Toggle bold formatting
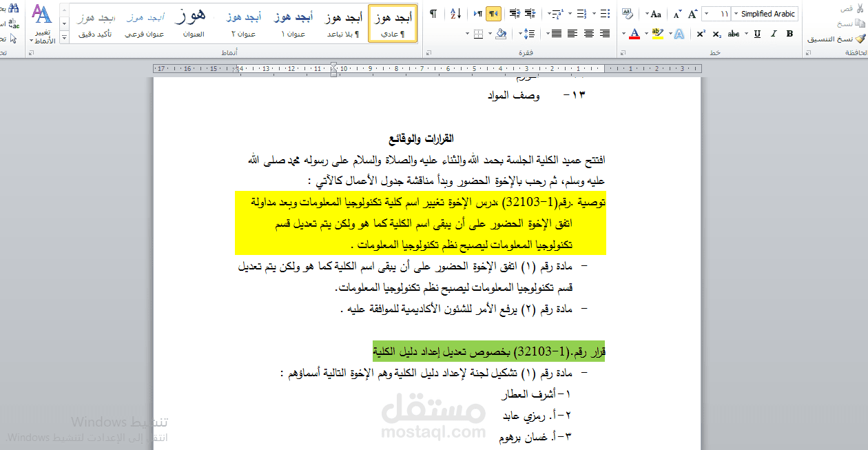The height and width of the screenshot is (450, 868). 789,34
